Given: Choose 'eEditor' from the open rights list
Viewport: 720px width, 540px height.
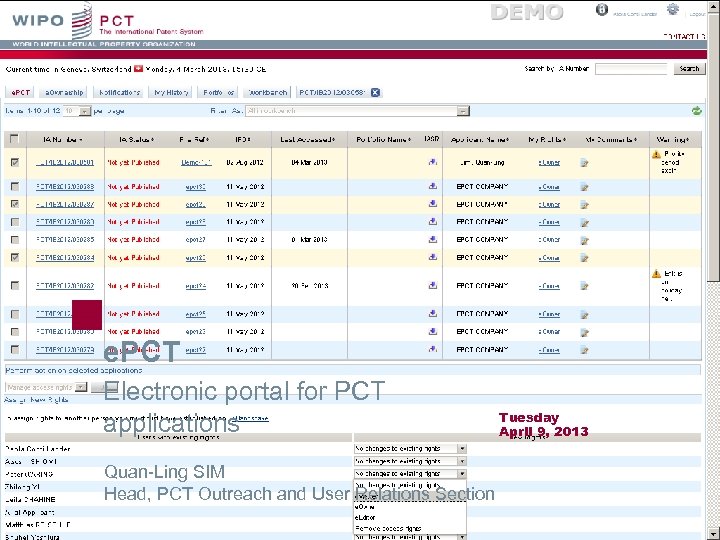Looking at the screenshot, I should 365,518.
